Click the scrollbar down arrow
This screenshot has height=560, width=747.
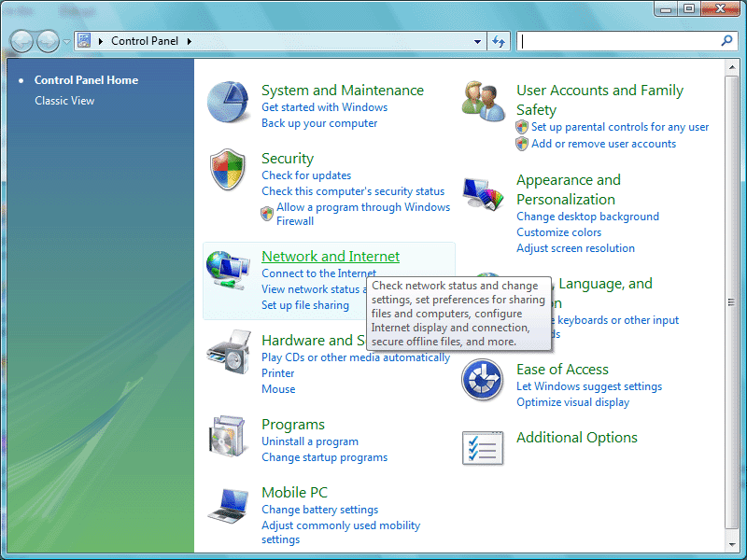pyautogui.click(x=732, y=545)
